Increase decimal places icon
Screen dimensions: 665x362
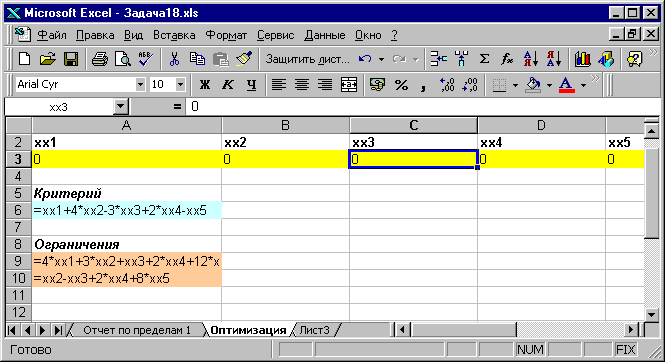click(x=447, y=85)
